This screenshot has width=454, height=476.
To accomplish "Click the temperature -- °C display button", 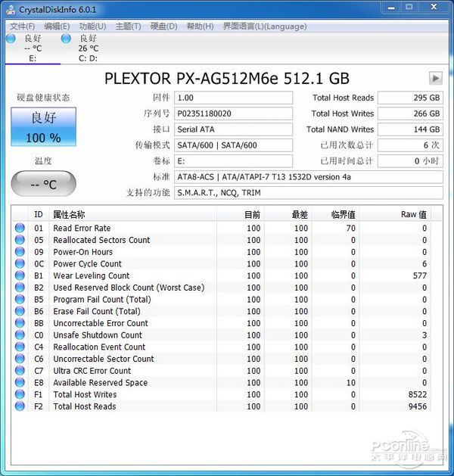I will click(43, 183).
